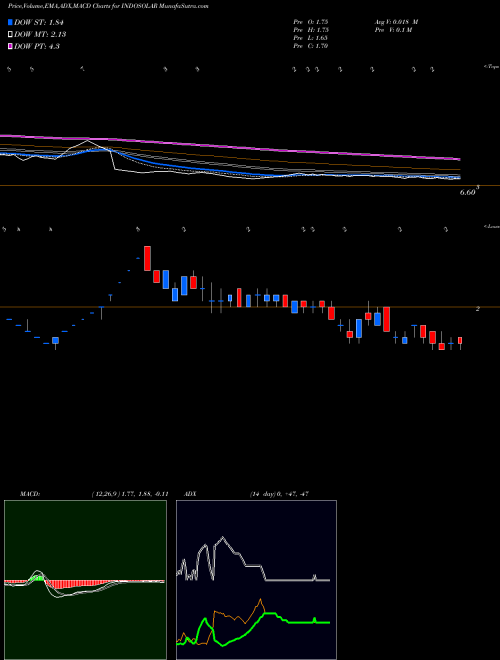Select the 'DOW PT: 4.3' legend text
Viewport: 500px width, 660px height.
pyautogui.click(x=37, y=46)
